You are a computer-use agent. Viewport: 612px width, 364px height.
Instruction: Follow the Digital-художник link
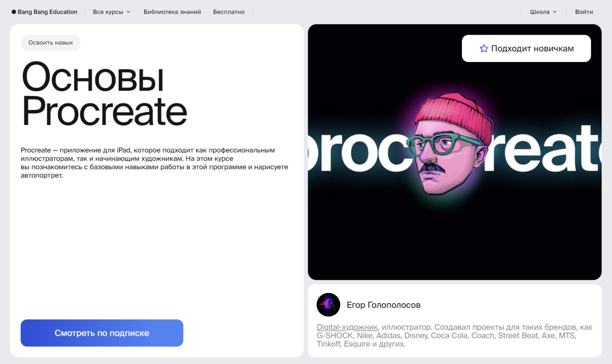(x=347, y=327)
